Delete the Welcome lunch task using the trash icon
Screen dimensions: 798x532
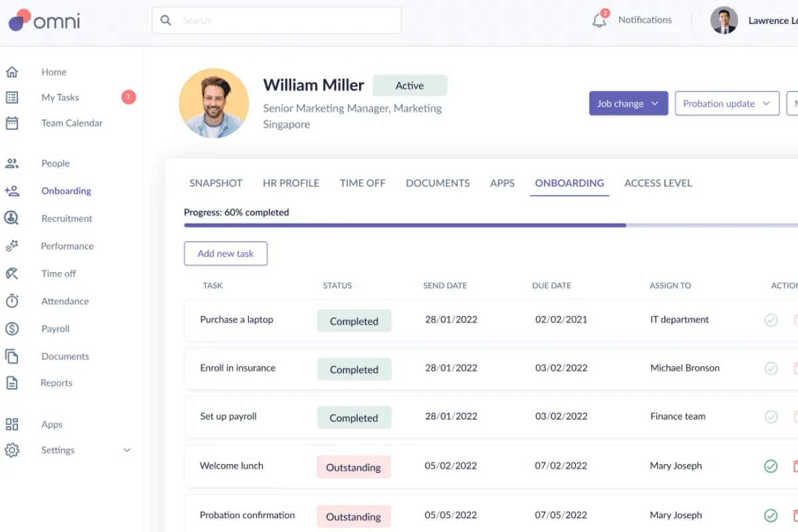pos(795,466)
